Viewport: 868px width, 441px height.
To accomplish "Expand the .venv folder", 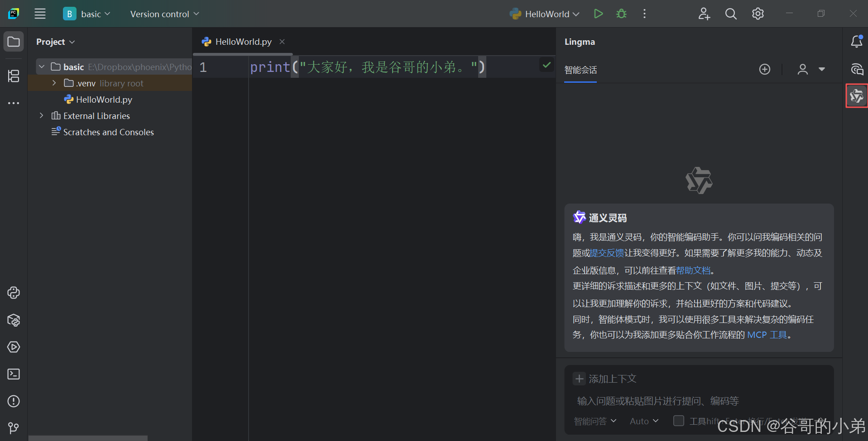I will pyautogui.click(x=54, y=83).
